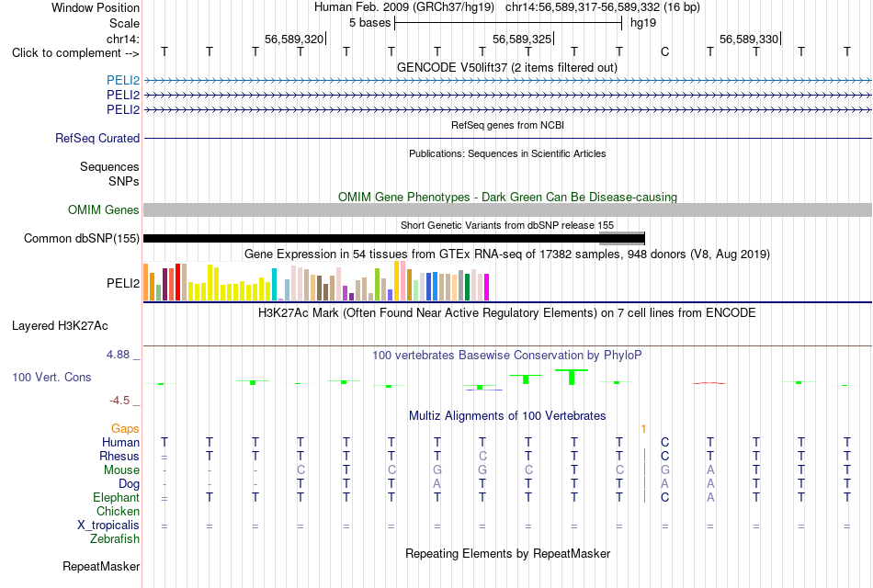Click the 56,589,325 position marker
Screen dimensions: 873x588
tap(522, 39)
